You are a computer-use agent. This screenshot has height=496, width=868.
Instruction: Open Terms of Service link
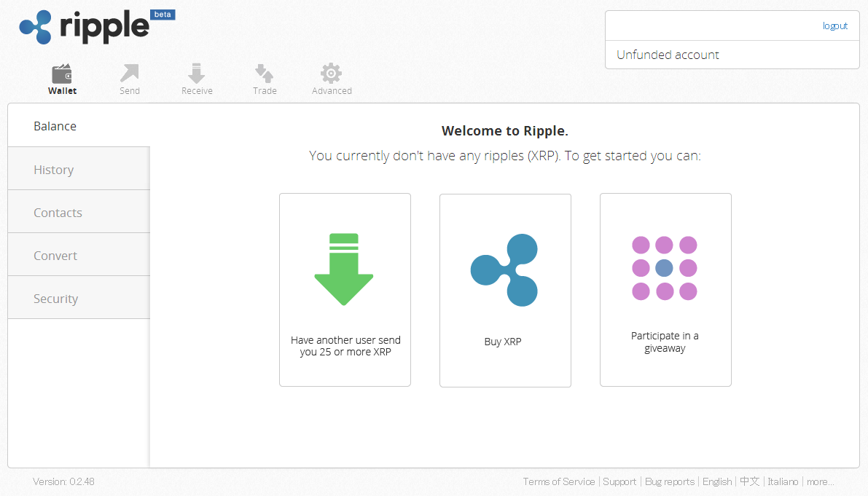(558, 481)
